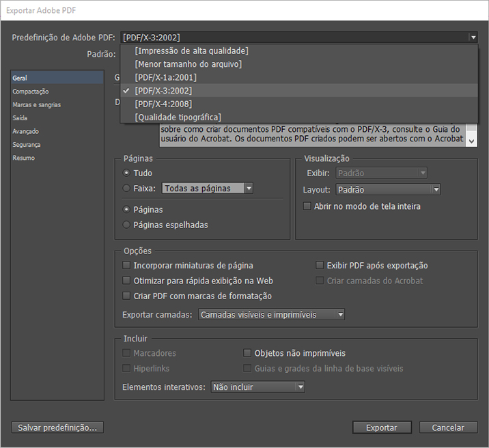Open the Elementos interativos dropdown

(x=299, y=387)
